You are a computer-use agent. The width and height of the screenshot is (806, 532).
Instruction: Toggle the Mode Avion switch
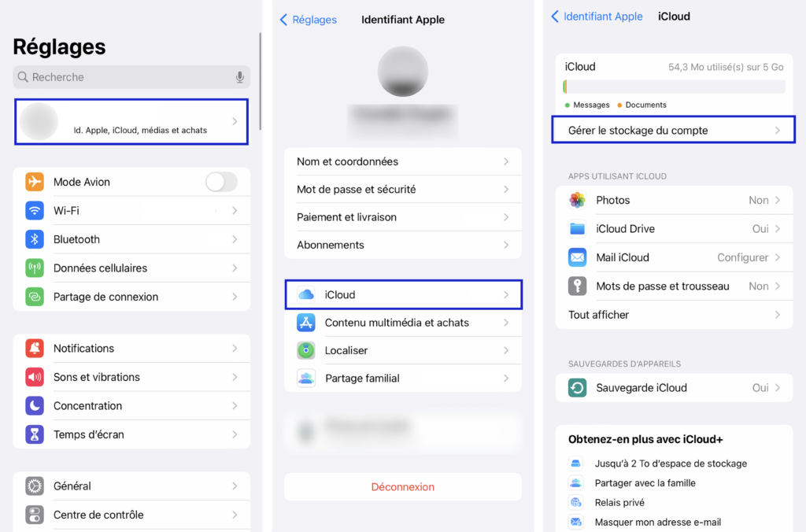click(221, 182)
